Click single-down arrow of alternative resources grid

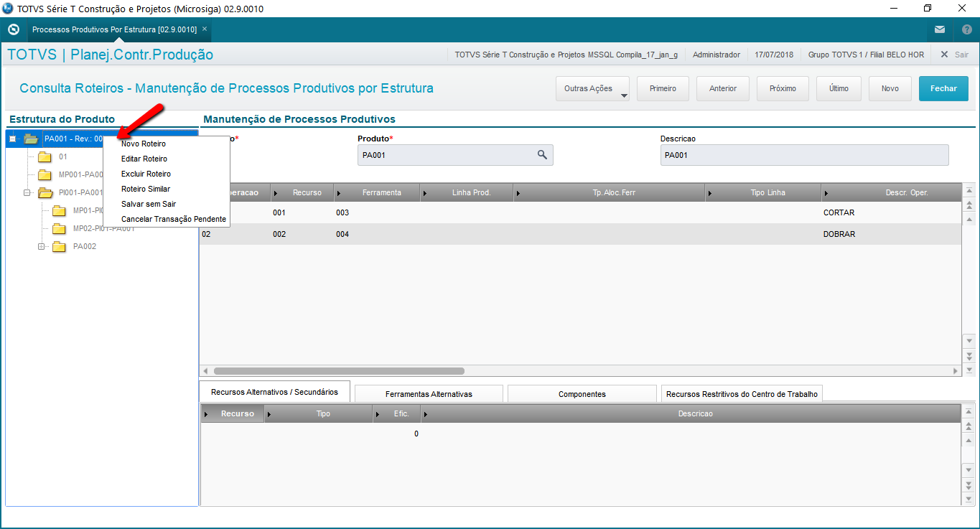click(969, 470)
